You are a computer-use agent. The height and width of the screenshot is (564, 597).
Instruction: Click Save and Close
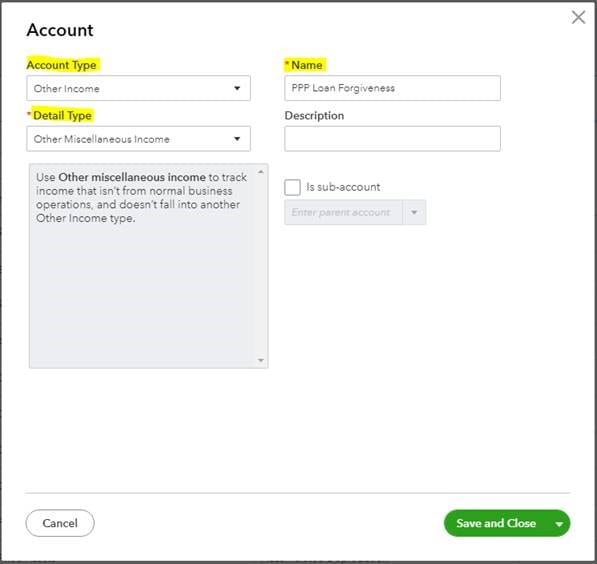coord(496,523)
